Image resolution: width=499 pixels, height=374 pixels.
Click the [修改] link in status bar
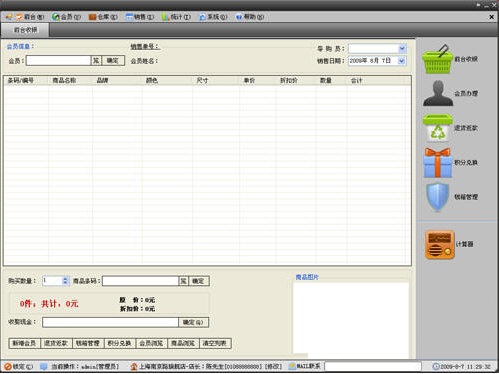[x=274, y=367]
